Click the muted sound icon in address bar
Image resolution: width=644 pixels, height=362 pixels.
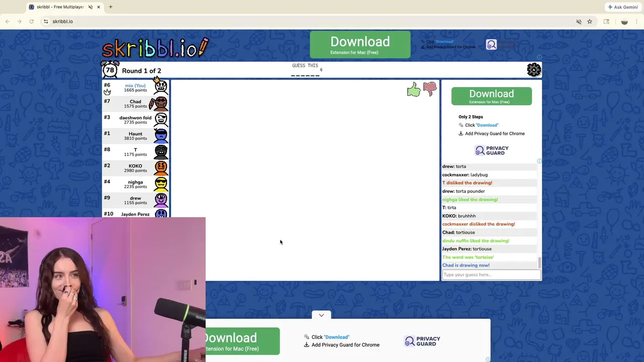coord(579,22)
